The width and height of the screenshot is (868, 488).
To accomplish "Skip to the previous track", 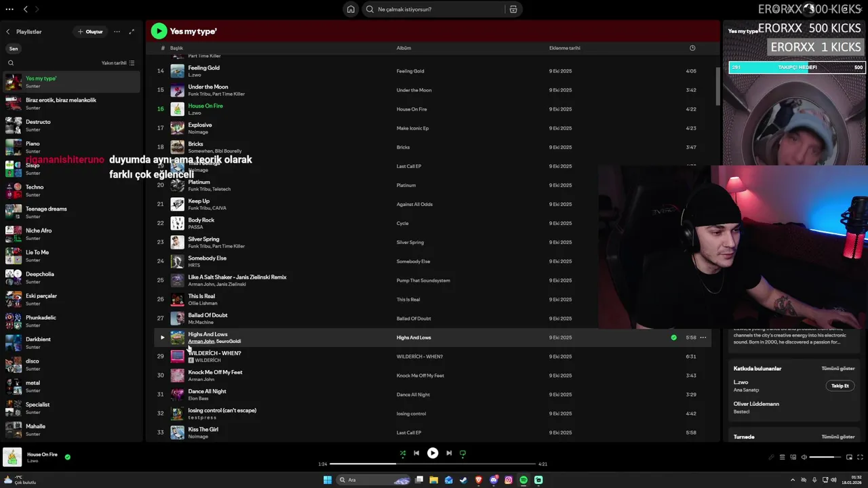I will [x=416, y=453].
